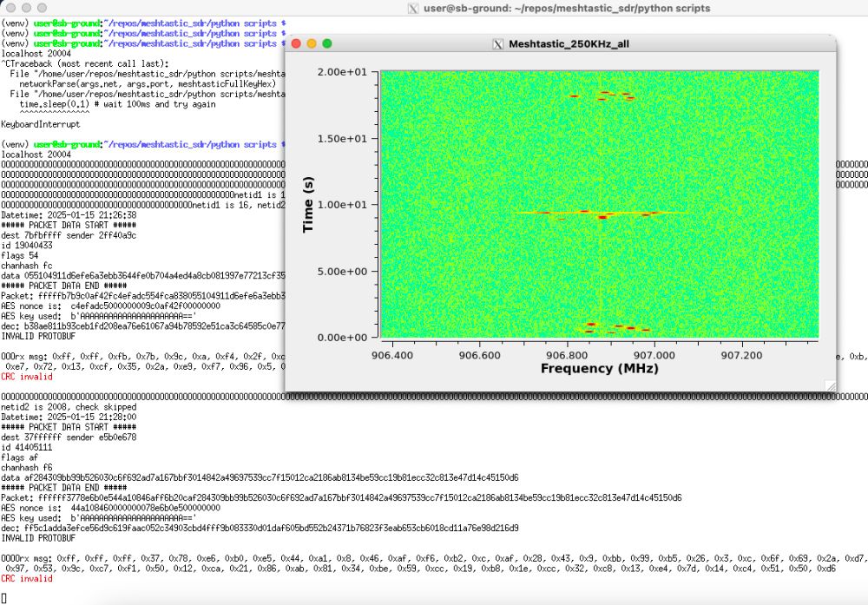Image resolution: width=868 pixels, height=605 pixels.
Task: Click the '000rx msg: 0xff, 0xff, 0xfb' line
Action: coord(143,357)
